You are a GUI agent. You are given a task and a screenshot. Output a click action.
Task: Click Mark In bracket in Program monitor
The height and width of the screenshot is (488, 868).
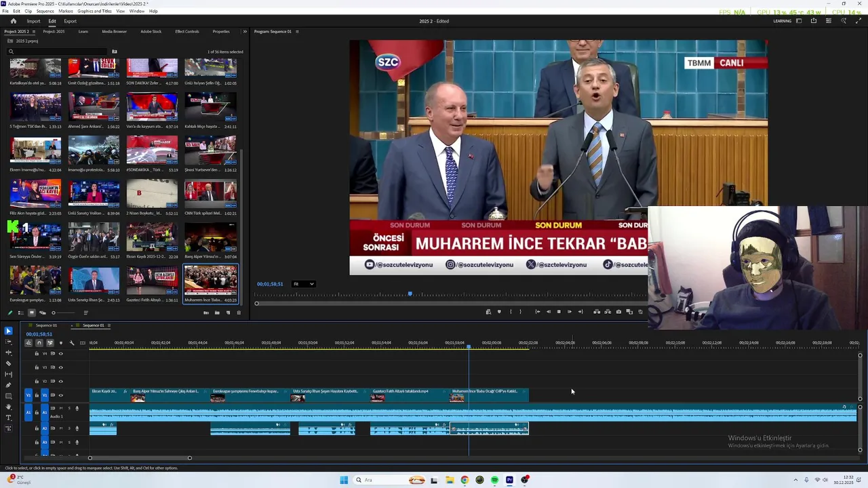point(511,312)
